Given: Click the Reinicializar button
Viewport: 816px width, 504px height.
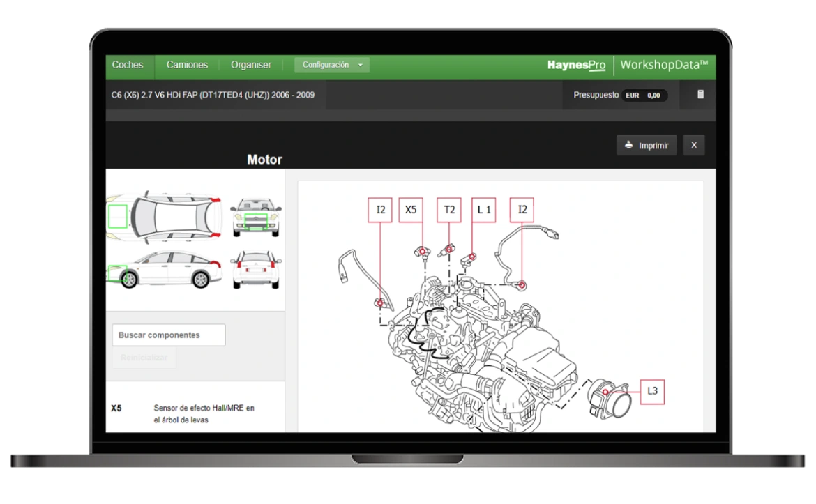Looking at the screenshot, I should [144, 358].
